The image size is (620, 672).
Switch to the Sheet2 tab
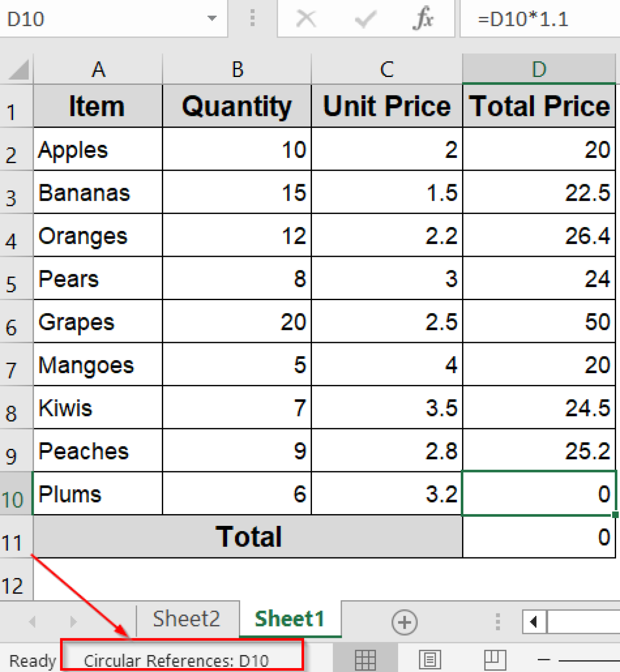click(186, 618)
